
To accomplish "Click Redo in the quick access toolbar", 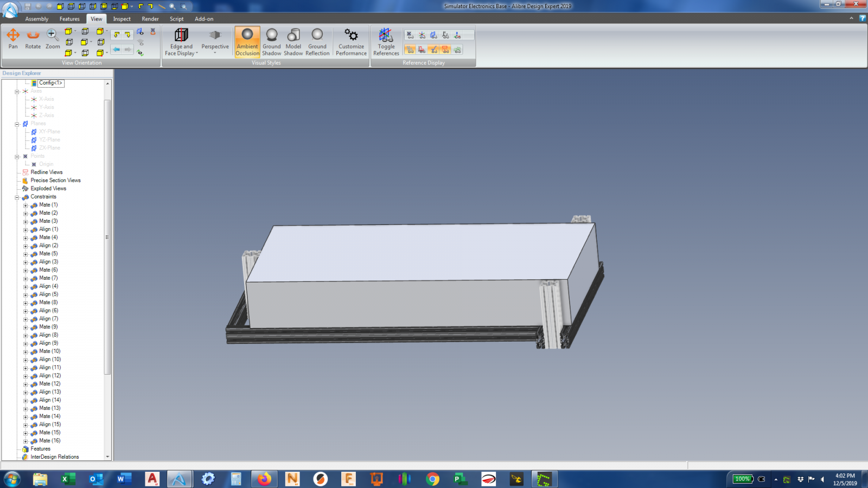I will tap(49, 7).
